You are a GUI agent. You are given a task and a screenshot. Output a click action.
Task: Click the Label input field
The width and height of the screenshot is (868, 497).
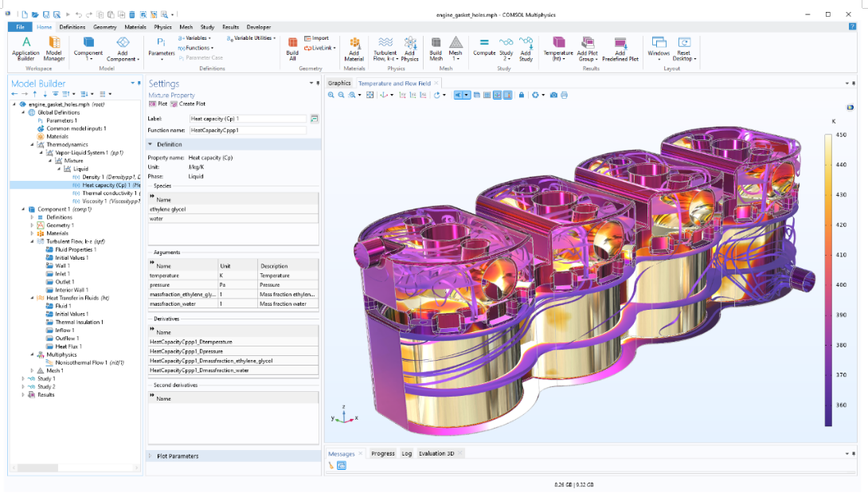click(x=248, y=119)
